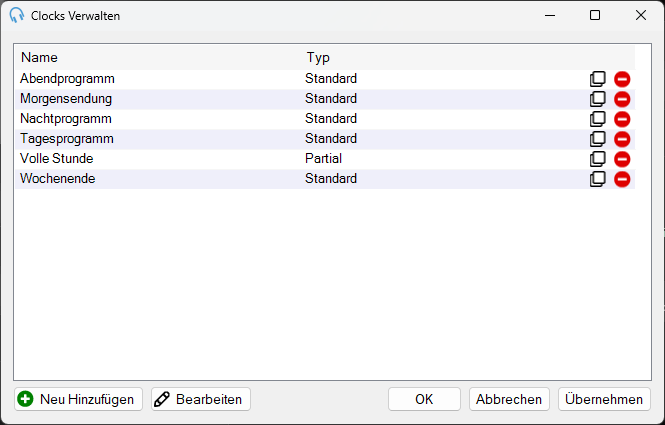Apply changes with Übernehmen
This screenshot has width=665, height=425.
[604, 399]
